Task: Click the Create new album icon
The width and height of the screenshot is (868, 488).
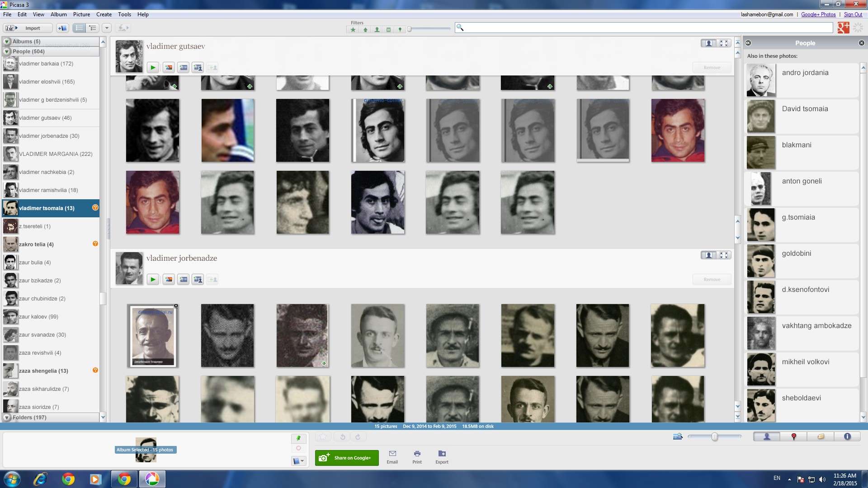Action: 62,28
